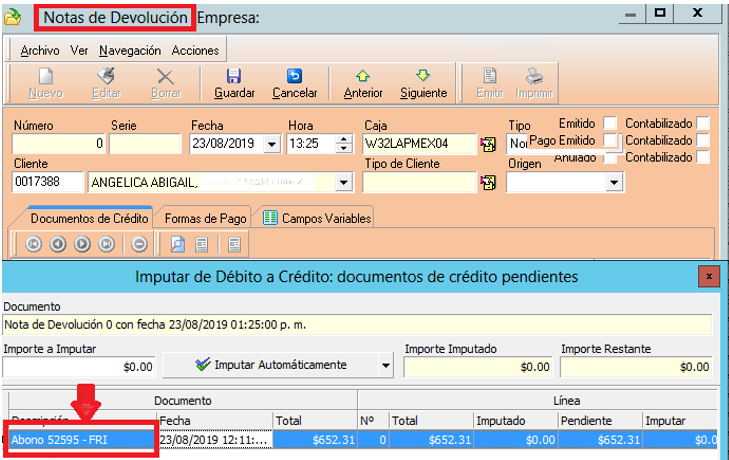
Task: Click the minus remove icon in documents toolbar
Action: (x=139, y=243)
